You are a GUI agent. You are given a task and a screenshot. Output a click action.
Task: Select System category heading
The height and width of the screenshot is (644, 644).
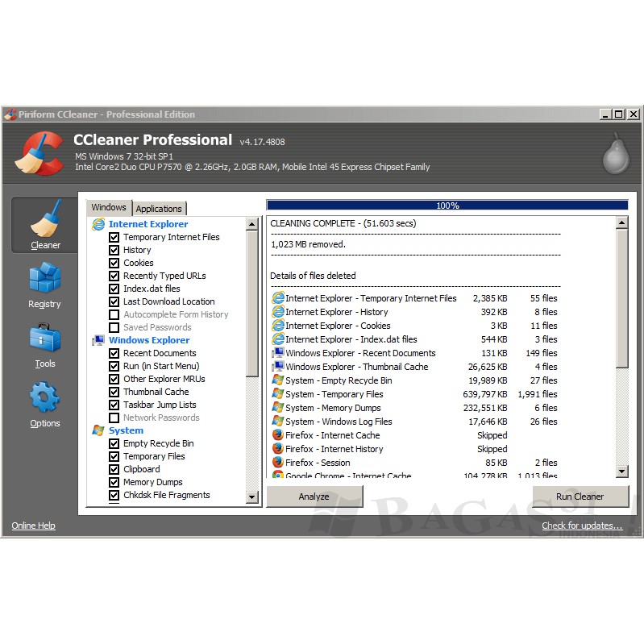126,430
